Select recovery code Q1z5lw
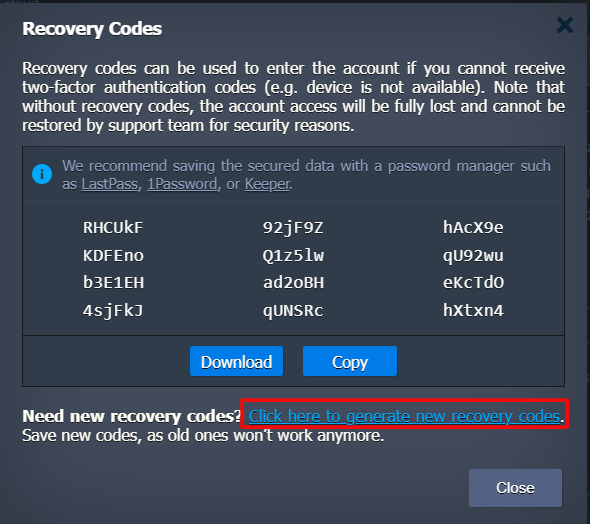Image resolution: width=590 pixels, height=524 pixels. (x=293, y=256)
